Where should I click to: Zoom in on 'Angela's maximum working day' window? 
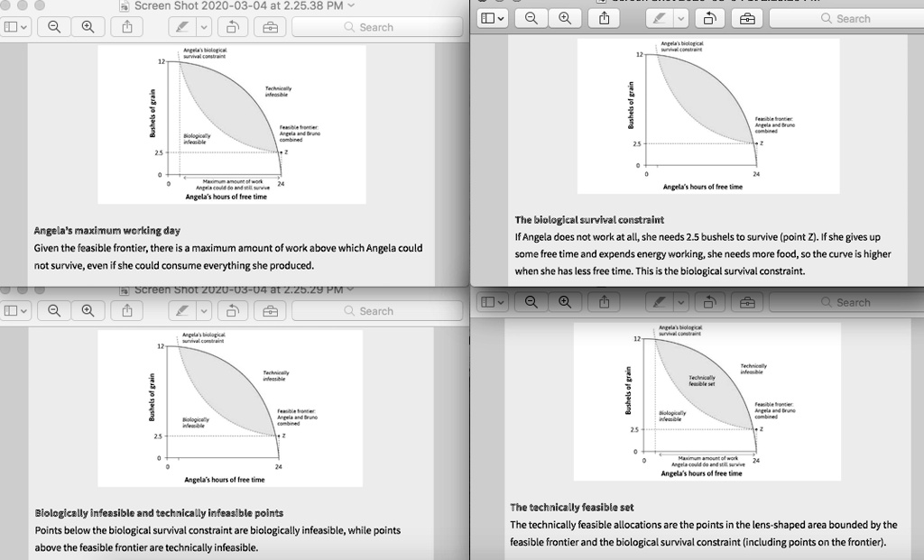(88, 27)
